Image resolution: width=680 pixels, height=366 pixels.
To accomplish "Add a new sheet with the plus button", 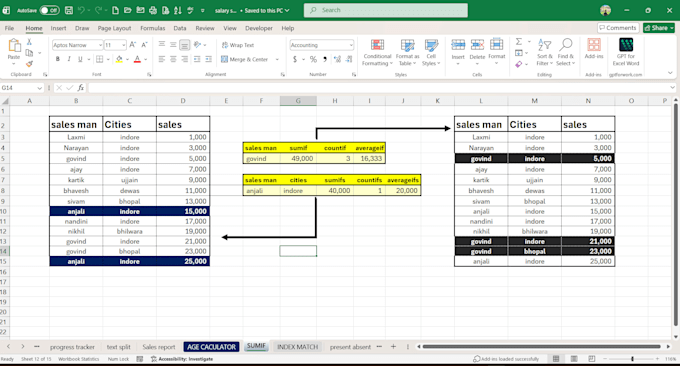I will coord(393,346).
